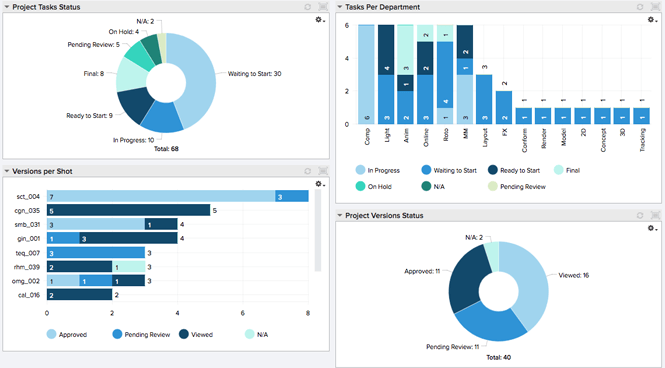Screen dimensions: 665x368
Task: Toggle the Final legend swatch
Action: coord(559,170)
